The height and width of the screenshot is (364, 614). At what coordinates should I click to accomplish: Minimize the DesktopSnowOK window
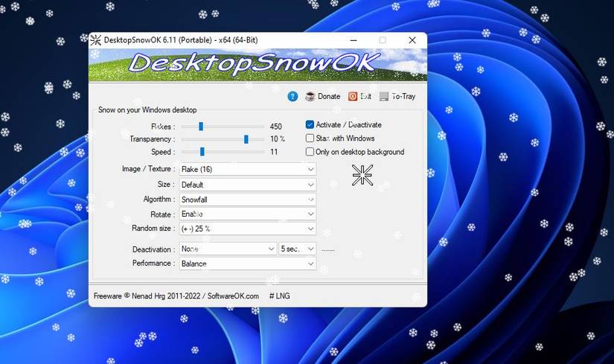[x=354, y=40]
